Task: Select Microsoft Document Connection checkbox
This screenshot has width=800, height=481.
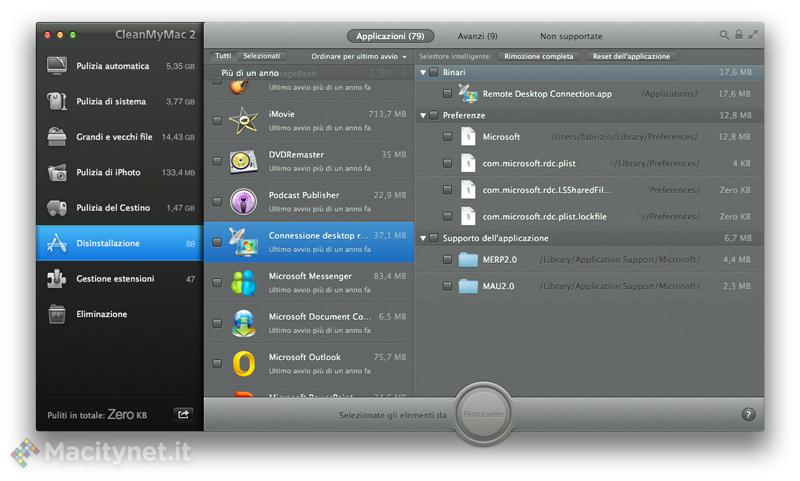Action: click(x=217, y=323)
